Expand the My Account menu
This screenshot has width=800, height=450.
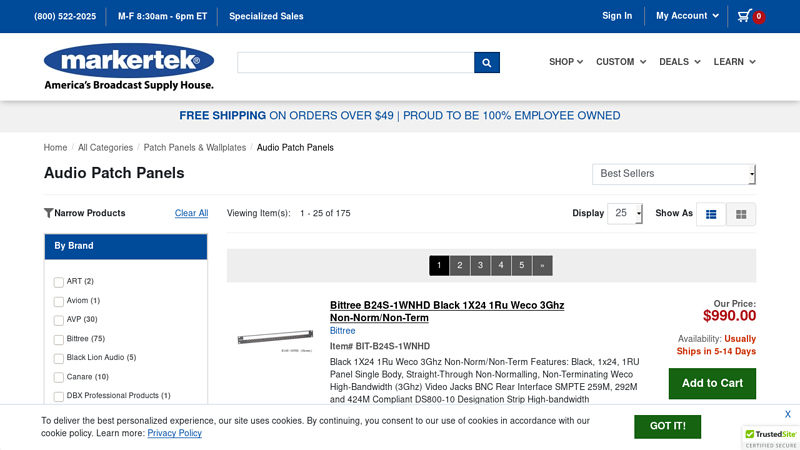tap(687, 16)
